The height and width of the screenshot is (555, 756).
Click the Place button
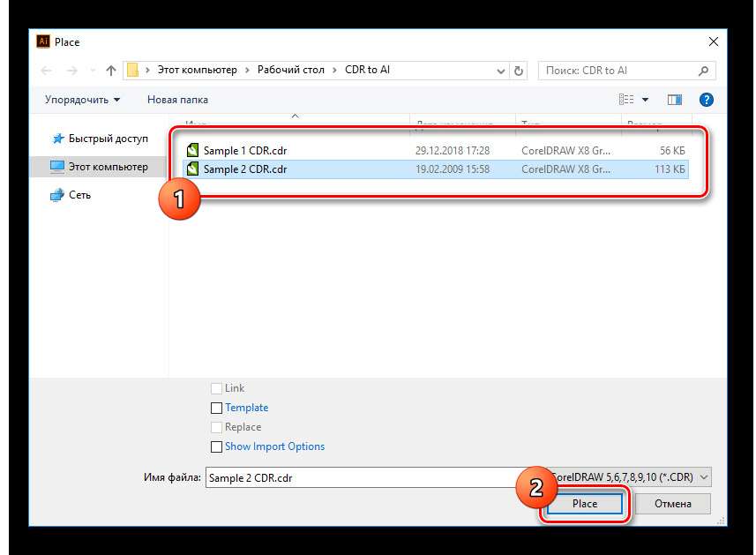584,504
